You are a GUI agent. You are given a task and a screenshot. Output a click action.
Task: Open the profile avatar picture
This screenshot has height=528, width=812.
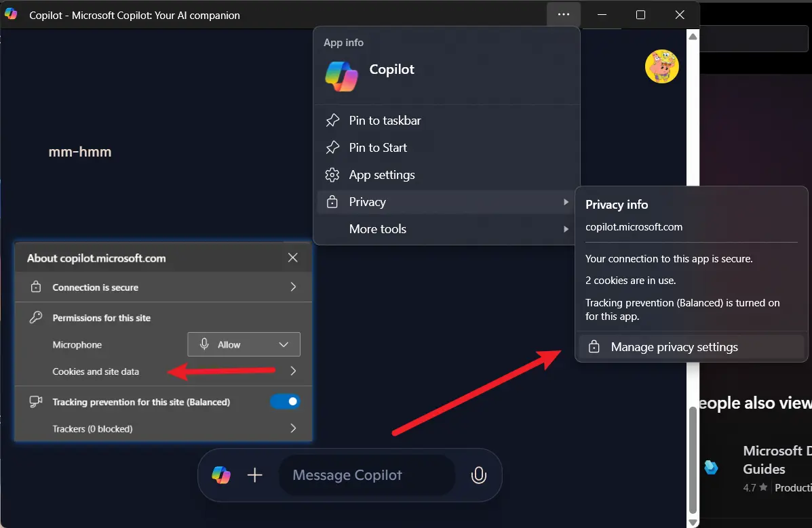click(661, 66)
